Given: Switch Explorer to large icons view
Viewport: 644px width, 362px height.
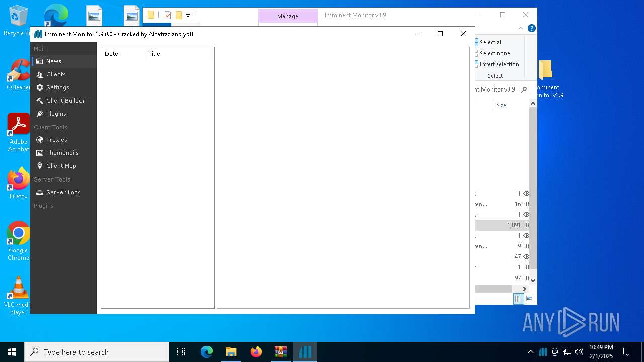Looking at the screenshot, I should 530,299.
